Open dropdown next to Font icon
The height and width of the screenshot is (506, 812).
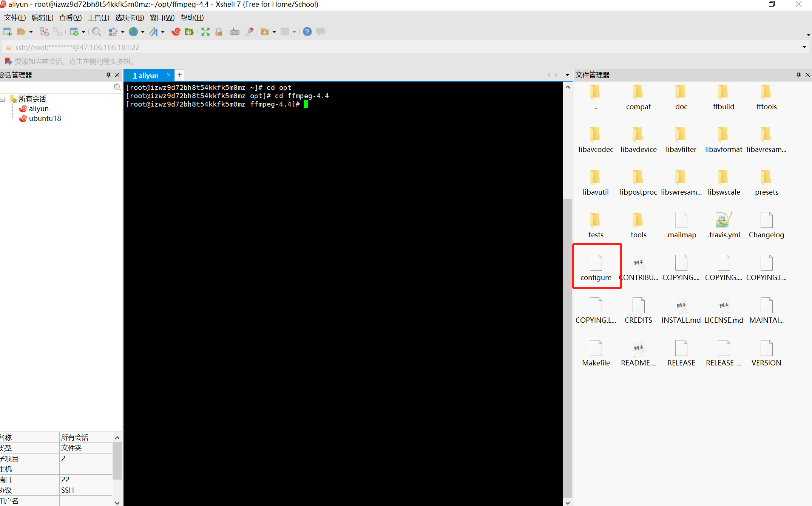pos(163,32)
